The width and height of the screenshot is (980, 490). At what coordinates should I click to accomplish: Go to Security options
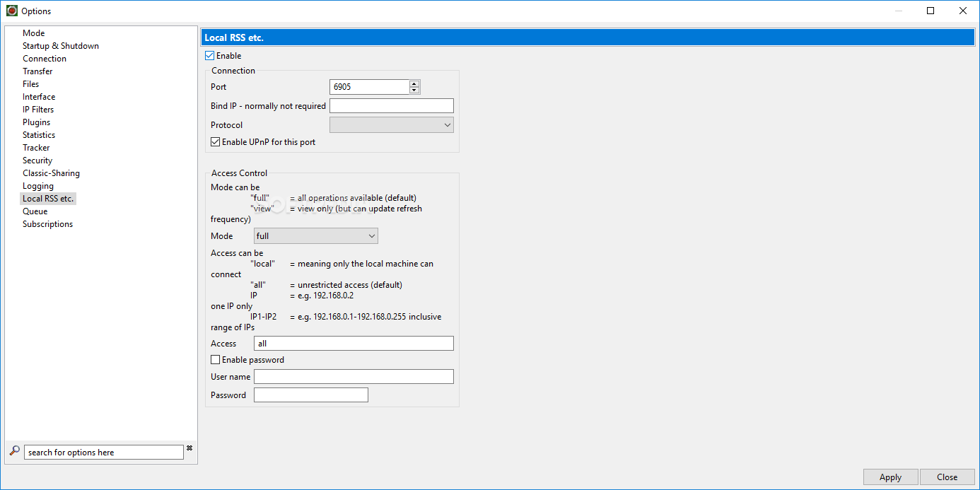click(x=37, y=161)
